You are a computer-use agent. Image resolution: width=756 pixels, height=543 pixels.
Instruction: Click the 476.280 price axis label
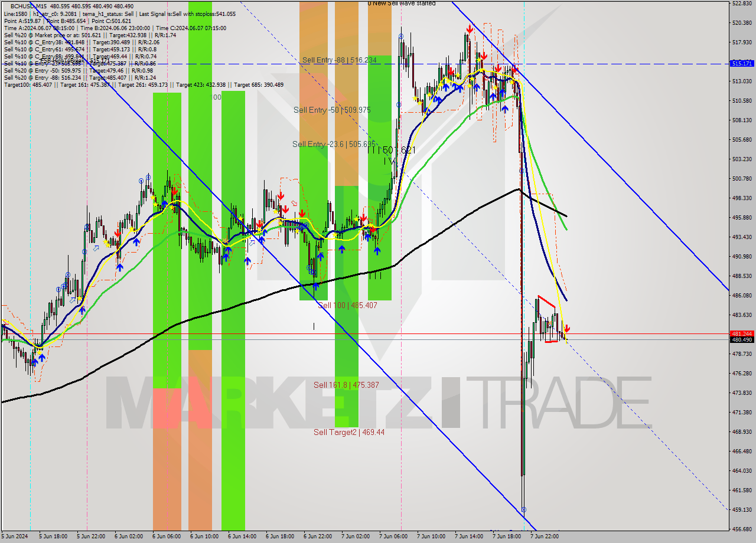(x=742, y=373)
